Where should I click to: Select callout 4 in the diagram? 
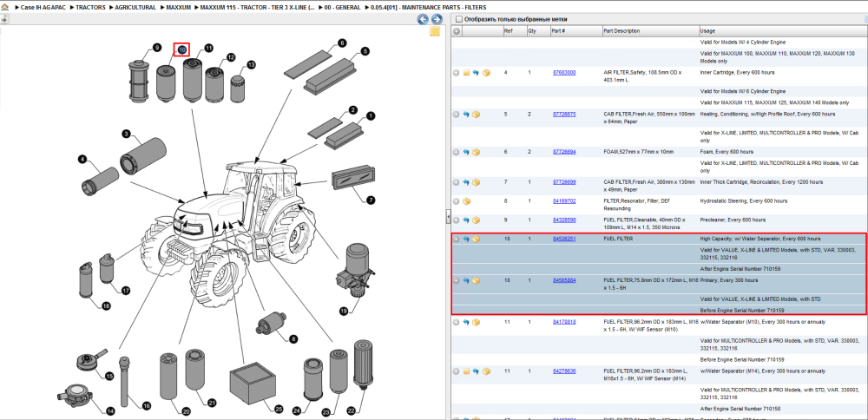pyautogui.click(x=82, y=160)
